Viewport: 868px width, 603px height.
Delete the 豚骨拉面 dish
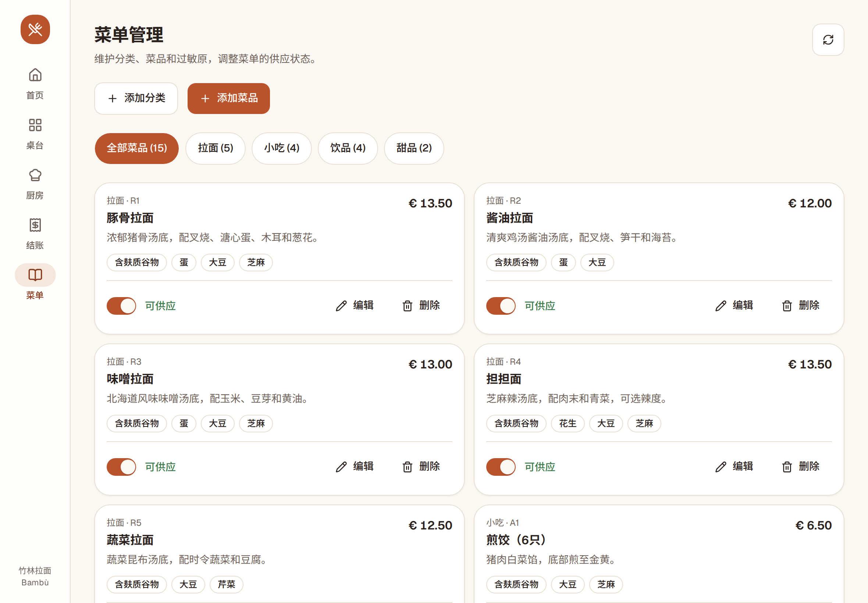click(421, 305)
